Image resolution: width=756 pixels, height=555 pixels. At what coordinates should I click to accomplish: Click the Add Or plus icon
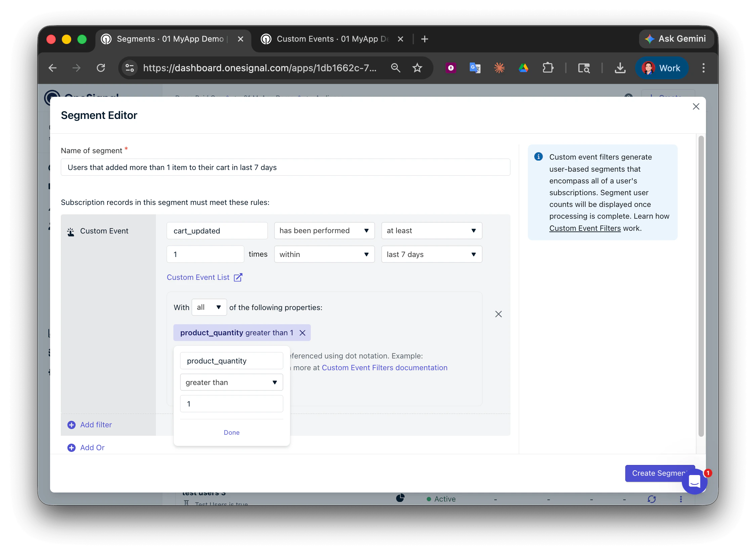click(71, 447)
